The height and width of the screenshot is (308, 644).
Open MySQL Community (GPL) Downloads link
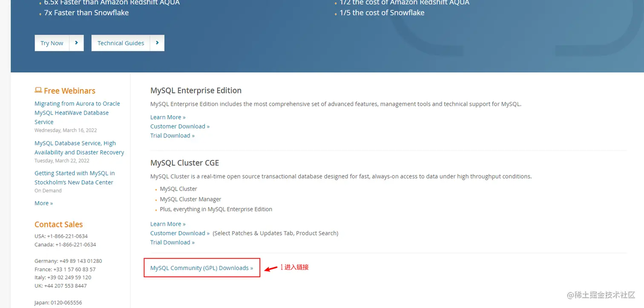(201, 268)
